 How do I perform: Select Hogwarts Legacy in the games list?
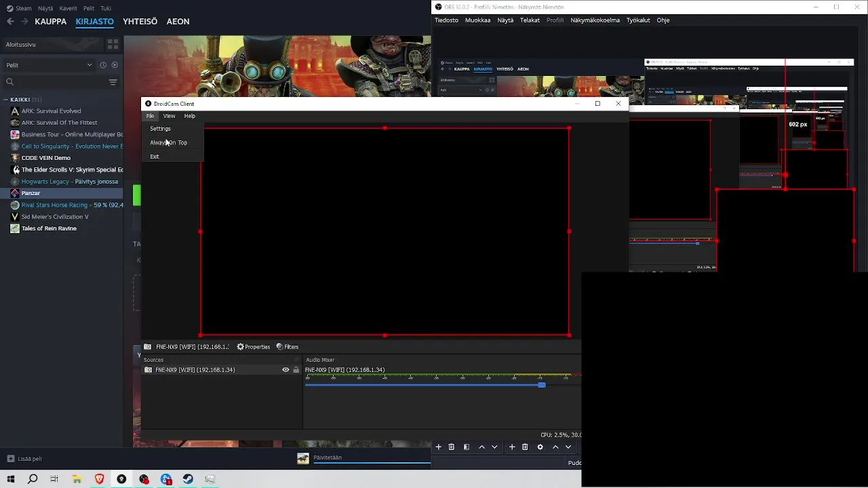pyautogui.click(x=69, y=182)
